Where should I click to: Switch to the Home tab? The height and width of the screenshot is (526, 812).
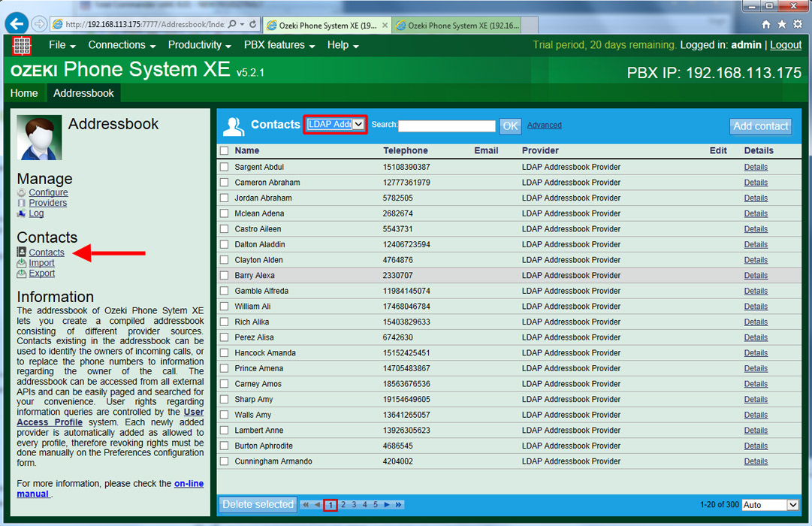24,93
